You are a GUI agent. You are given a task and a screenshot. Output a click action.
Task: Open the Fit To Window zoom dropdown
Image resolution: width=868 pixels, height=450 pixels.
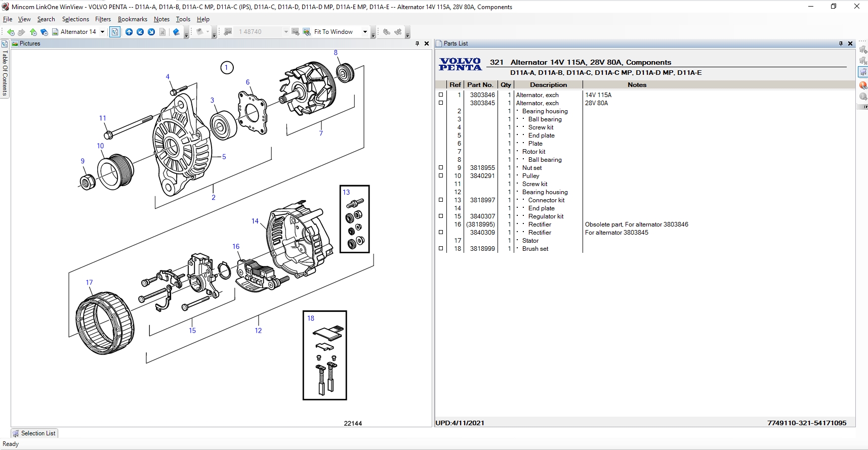[x=365, y=32]
